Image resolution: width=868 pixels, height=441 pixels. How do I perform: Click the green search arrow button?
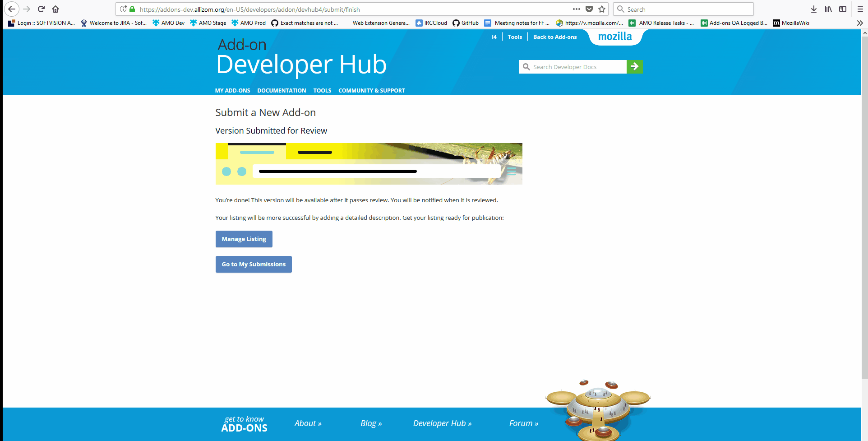[635, 67]
